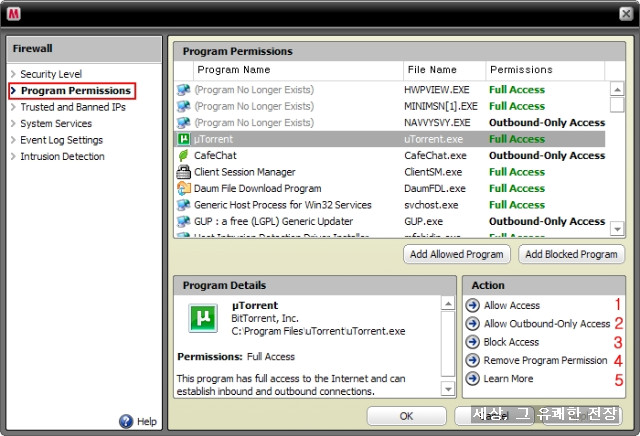Click the arrow icon next to Learn More

click(x=473, y=378)
